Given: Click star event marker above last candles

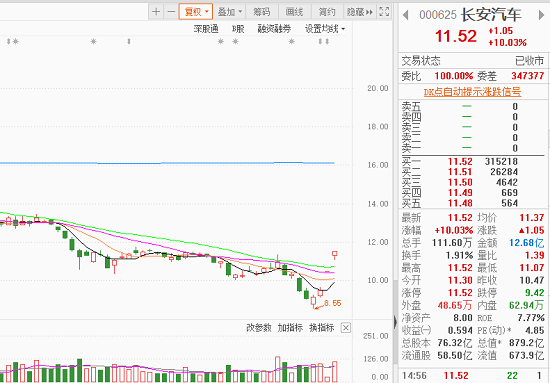Looking at the screenshot, I should pyautogui.click(x=291, y=42).
